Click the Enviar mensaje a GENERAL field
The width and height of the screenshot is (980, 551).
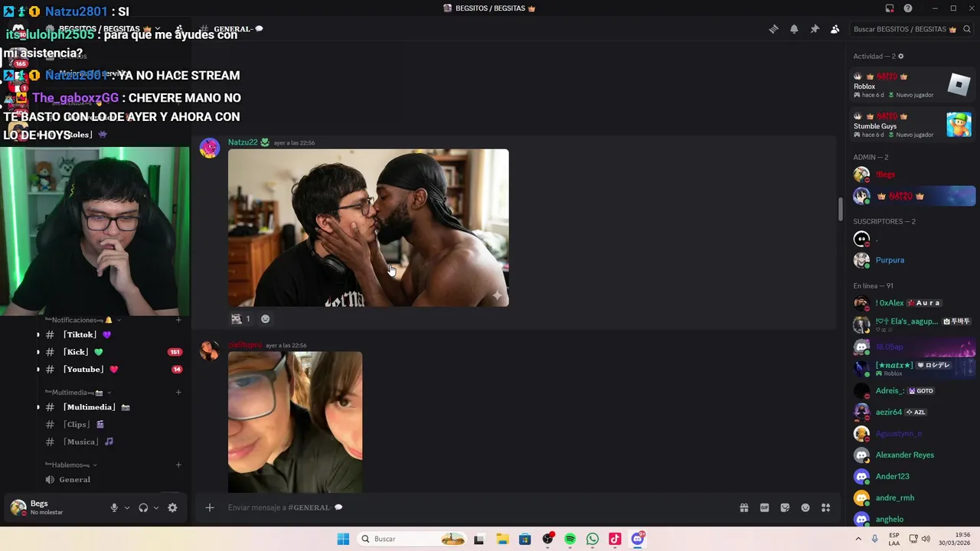coord(475,507)
